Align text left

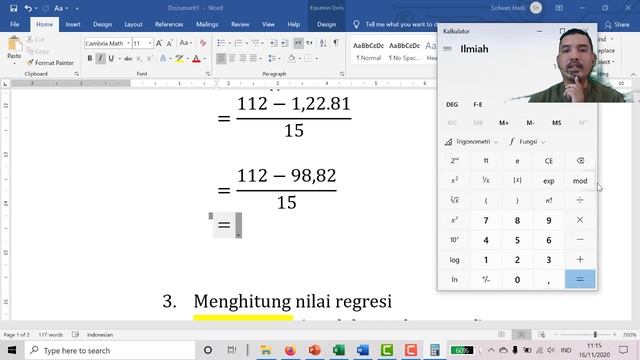coord(221,58)
